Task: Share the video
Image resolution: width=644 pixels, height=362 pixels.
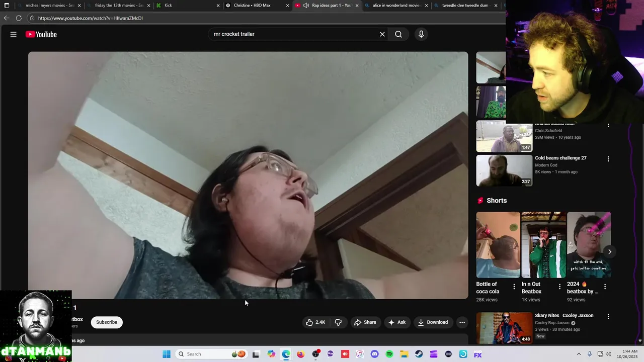Action: click(365, 322)
